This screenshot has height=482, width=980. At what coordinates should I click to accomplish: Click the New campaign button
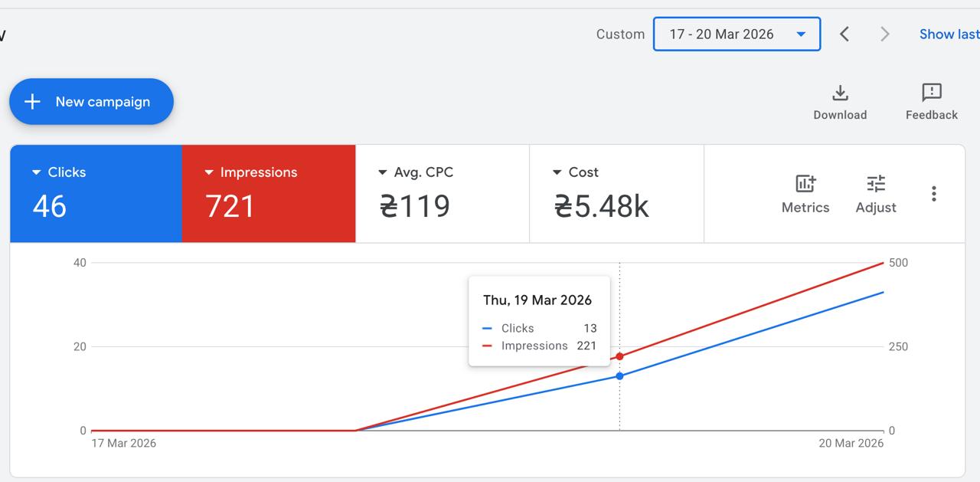[x=92, y=102]
